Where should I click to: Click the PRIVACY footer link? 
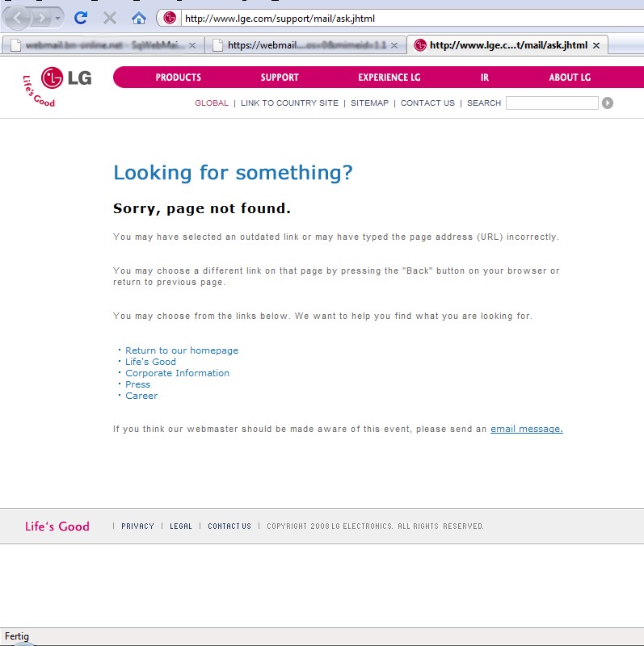point(137,526)
